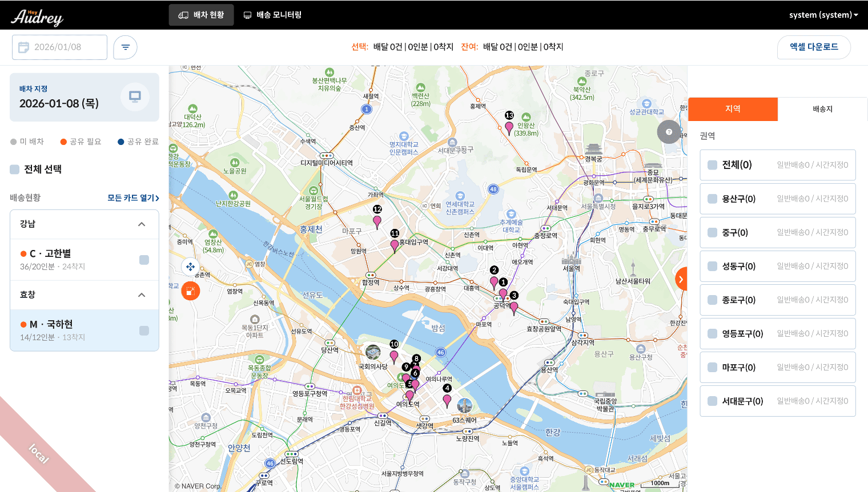Click the Hey Audrey logo
Image resolution: width=868 pixels, height=492 pixels.
tap(37, 16)
